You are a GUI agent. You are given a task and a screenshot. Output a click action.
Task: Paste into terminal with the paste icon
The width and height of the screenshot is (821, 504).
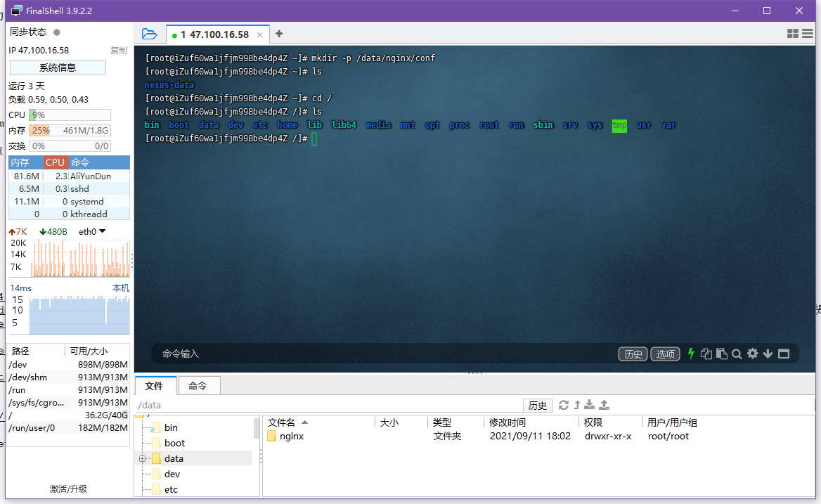pos(721,354)
